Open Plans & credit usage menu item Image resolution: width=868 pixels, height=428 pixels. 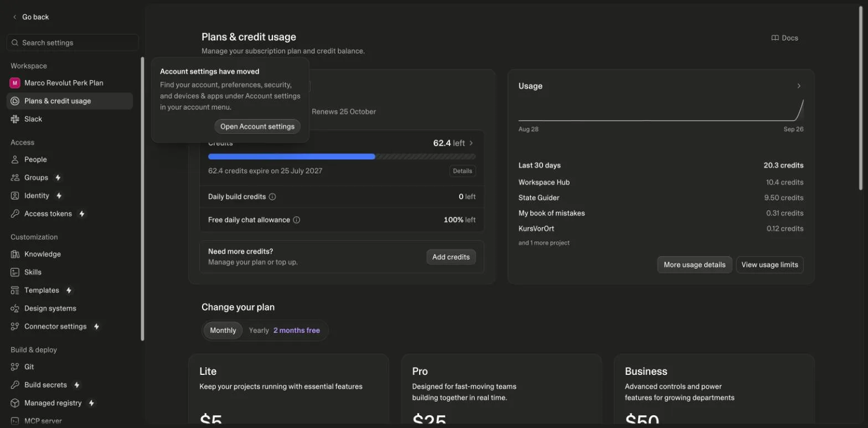coord(70,101)
